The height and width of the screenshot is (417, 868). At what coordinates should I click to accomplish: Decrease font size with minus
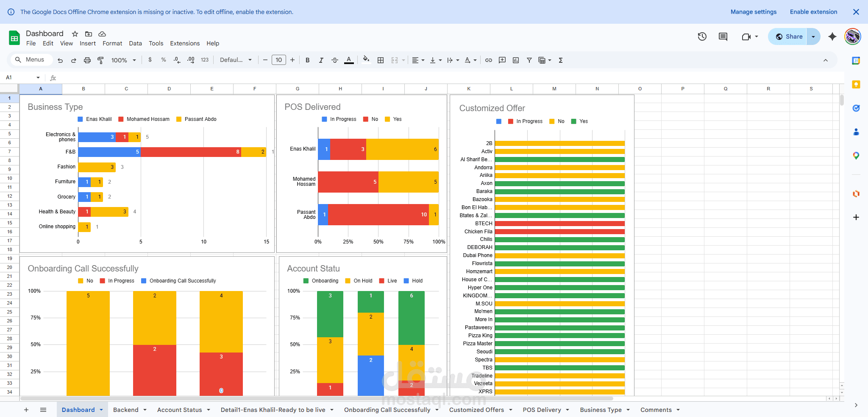(265, 60)
